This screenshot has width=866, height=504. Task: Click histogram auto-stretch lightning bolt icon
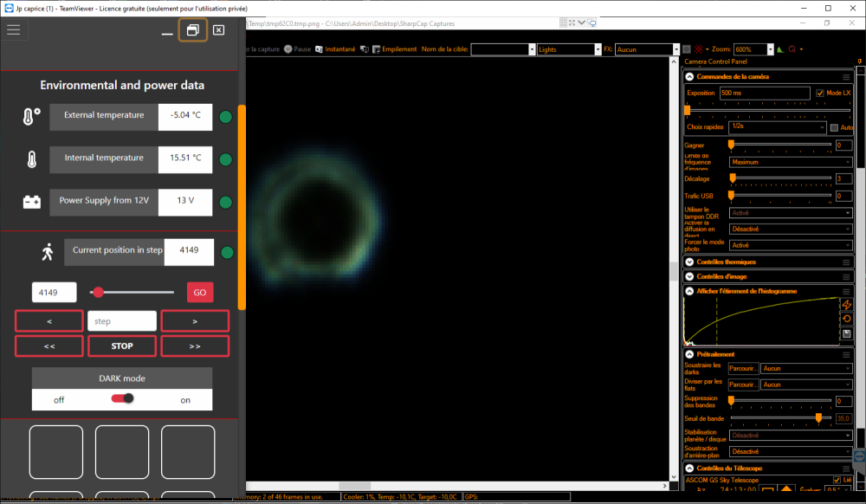tap(847, 305)
